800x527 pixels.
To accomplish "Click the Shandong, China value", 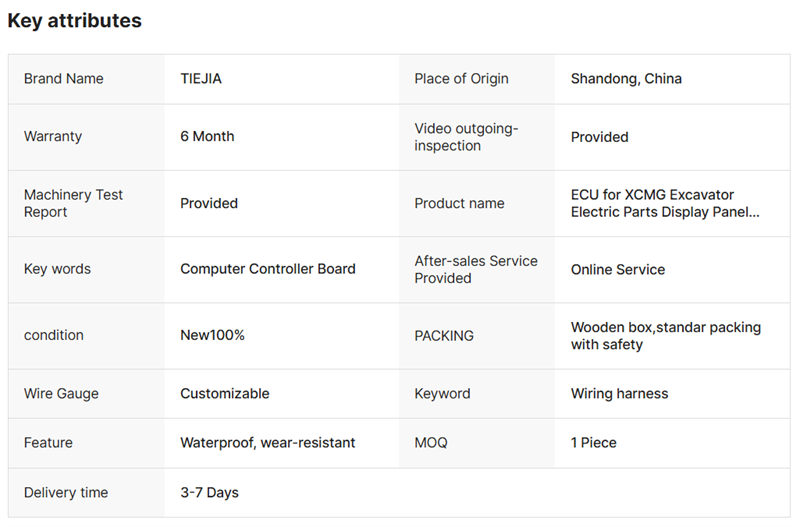I will click(626, 79).
